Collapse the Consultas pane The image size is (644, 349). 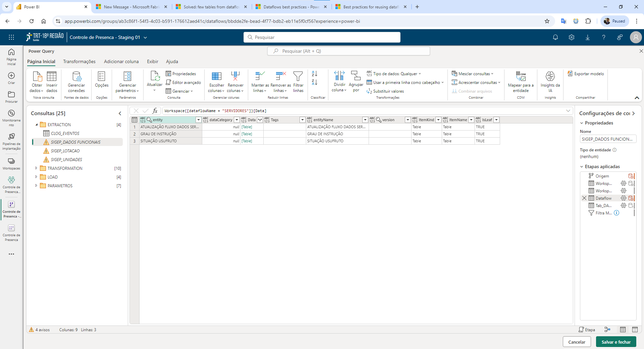pyautogui.click(x=120, y=113)
